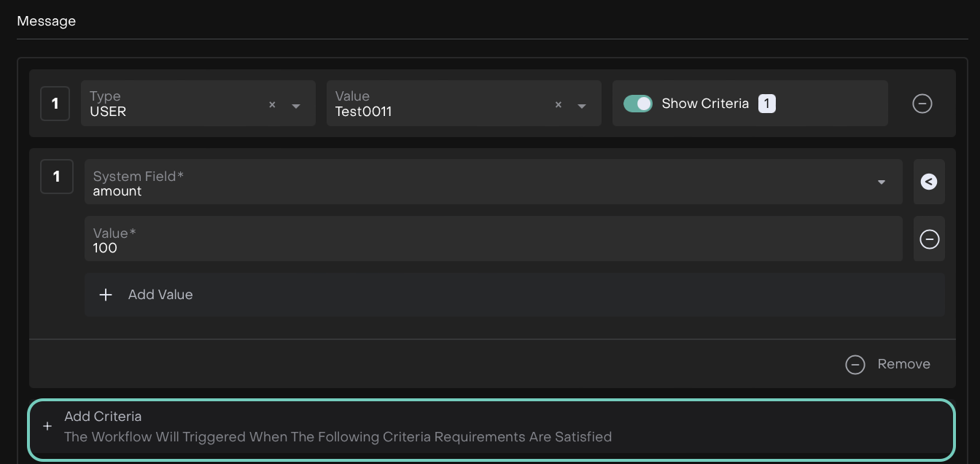Image resolution: width=980 pixels, height=464 pixels.
Task: Select the number box beside System Field
Action: pyautogui.click(x=56, y=177)
